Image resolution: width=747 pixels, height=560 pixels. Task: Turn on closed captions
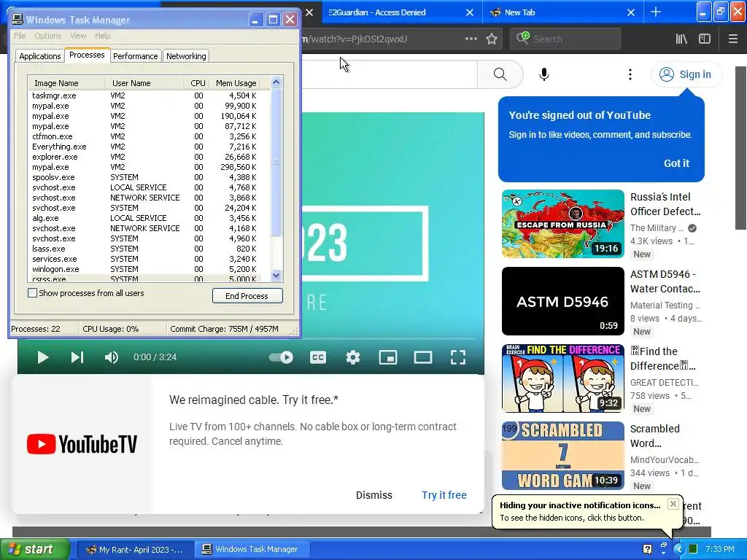(x=318, y=357)
